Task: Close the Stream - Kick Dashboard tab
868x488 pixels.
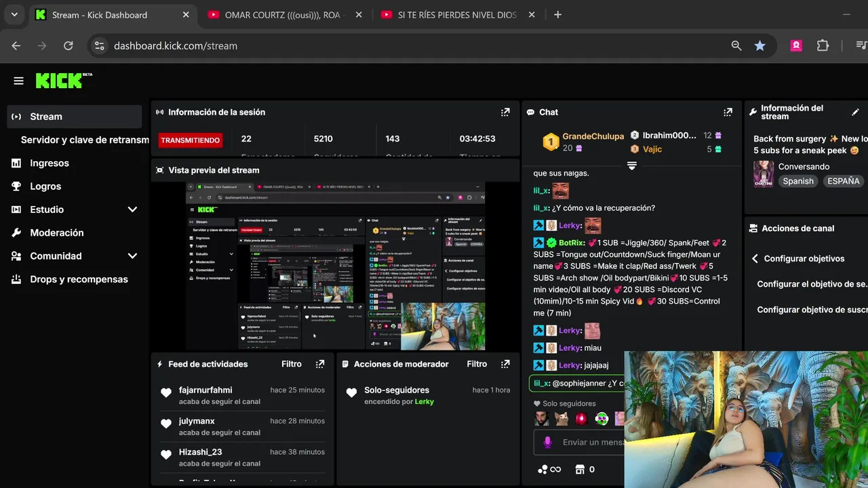Action: [x=186, y=14]
